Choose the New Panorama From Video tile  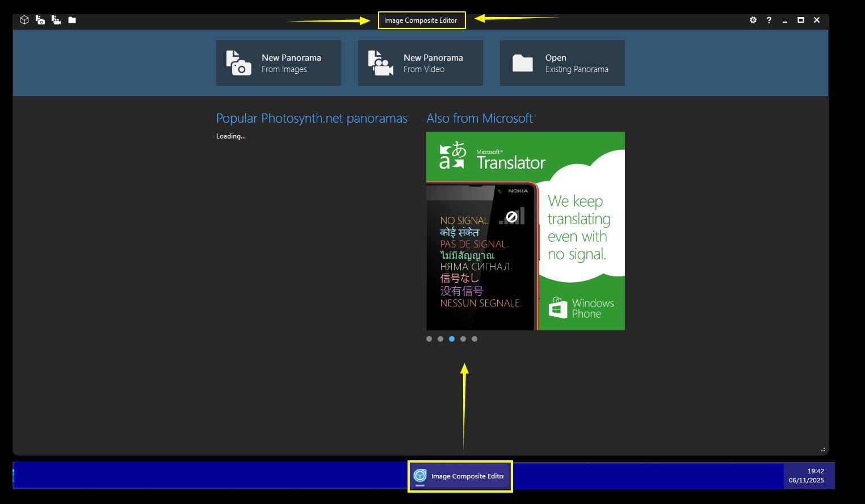coord(420,63)
